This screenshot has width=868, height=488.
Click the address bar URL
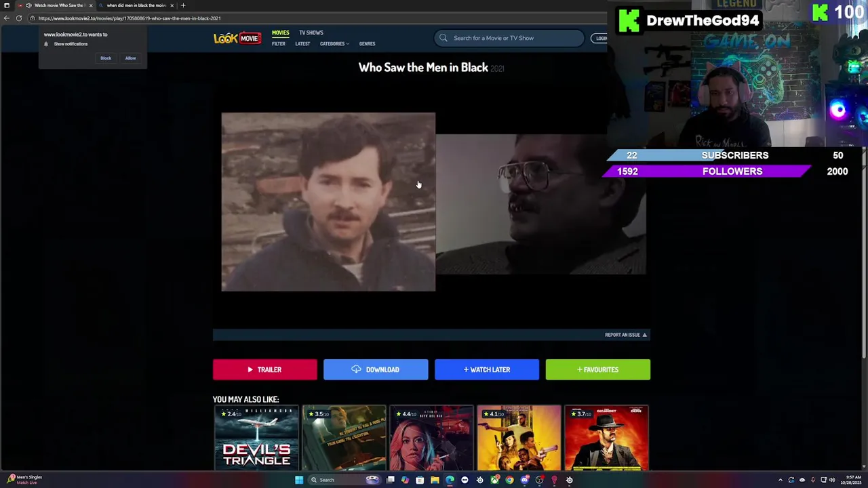(x=130, y=18)
